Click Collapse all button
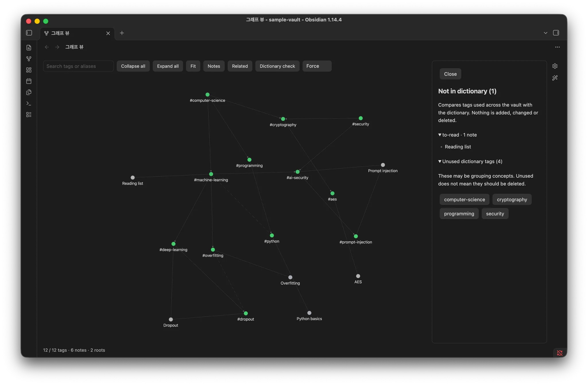This screenshot has height=385, width=588. coord(133,66)
